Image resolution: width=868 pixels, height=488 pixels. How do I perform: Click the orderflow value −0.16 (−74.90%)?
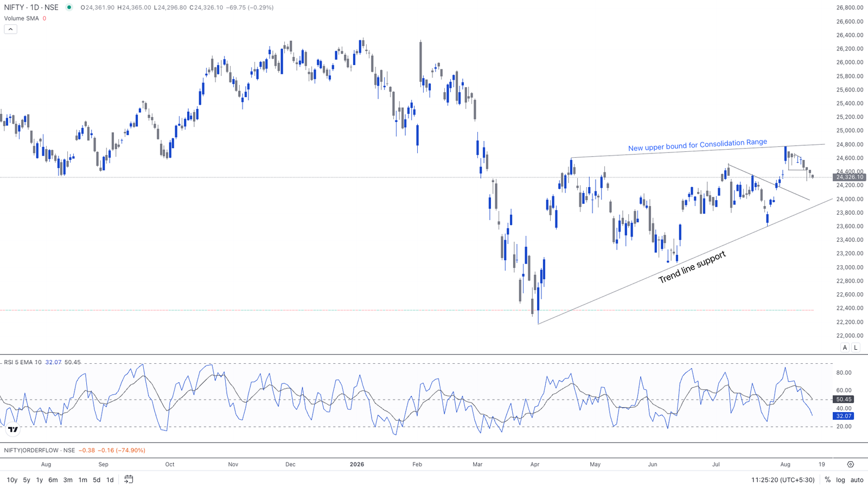122,450
